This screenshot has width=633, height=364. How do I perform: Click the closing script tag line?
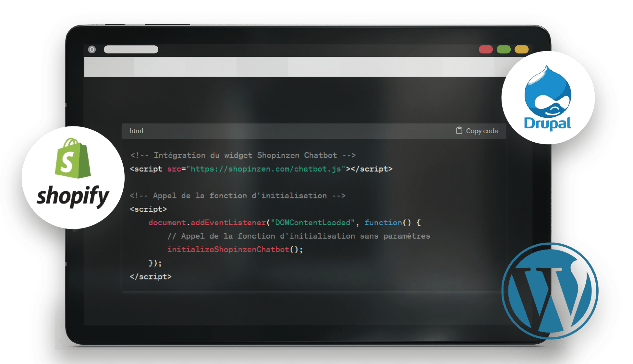(151, 276)
